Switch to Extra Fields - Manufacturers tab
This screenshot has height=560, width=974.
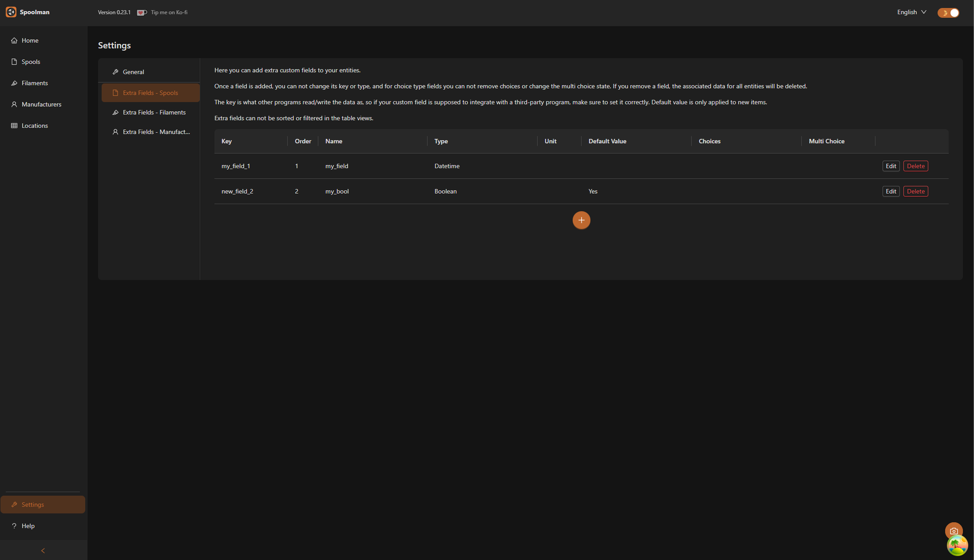[x=150, y=132]
